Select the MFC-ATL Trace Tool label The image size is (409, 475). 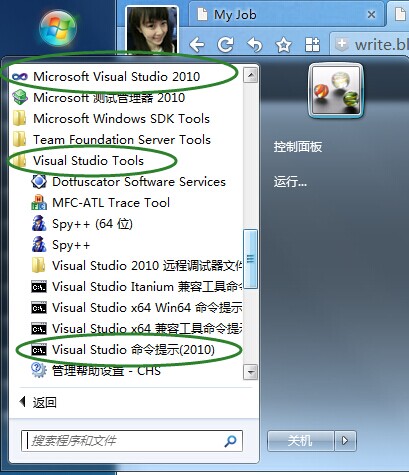[111, 203]
